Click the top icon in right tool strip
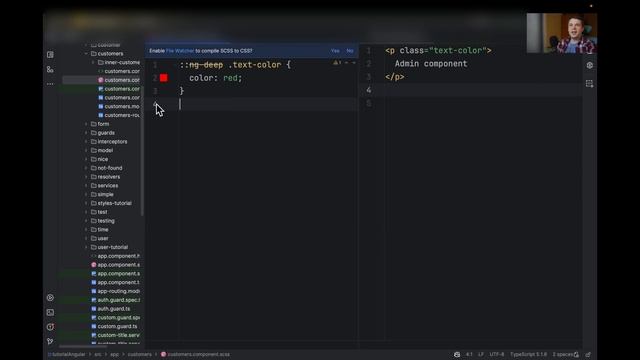This screenshot has width=640, height=360. click(x=590, y=65)
